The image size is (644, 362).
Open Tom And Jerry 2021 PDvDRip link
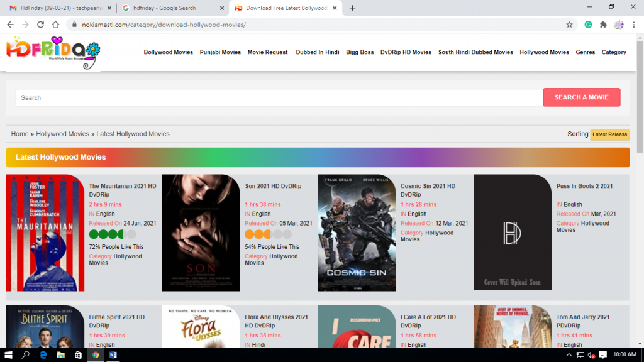click(x=583, y=321)
